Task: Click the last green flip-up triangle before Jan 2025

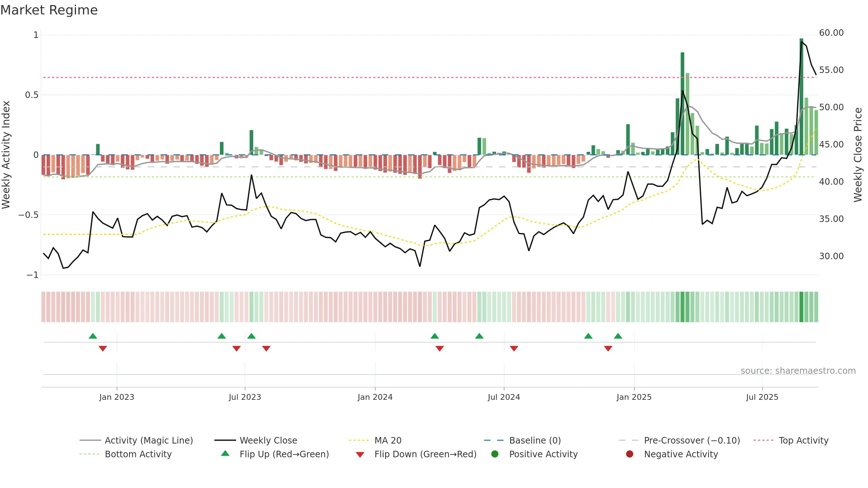Action: tap(618, 336)
